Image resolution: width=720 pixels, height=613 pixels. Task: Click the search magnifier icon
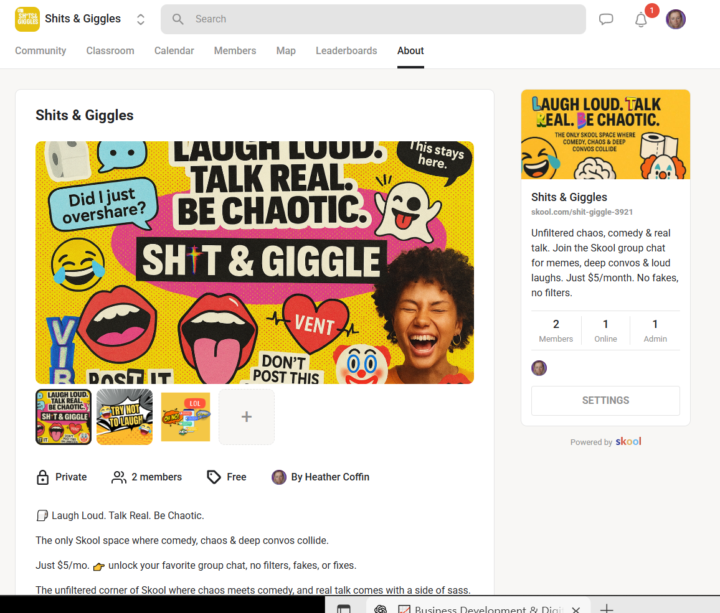[178, 19]
